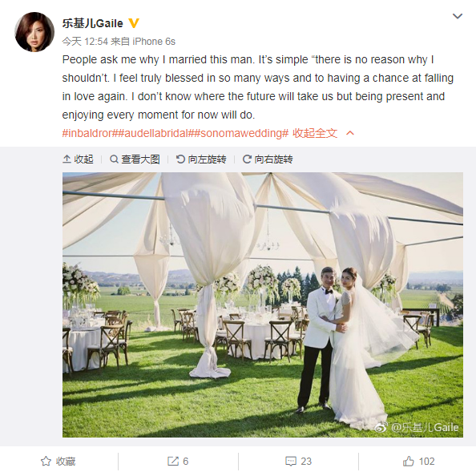The height and width of the screenshot is (476, 476).
Task: Open the #sonomawedding# hashtag
Action: click(241, 133)
